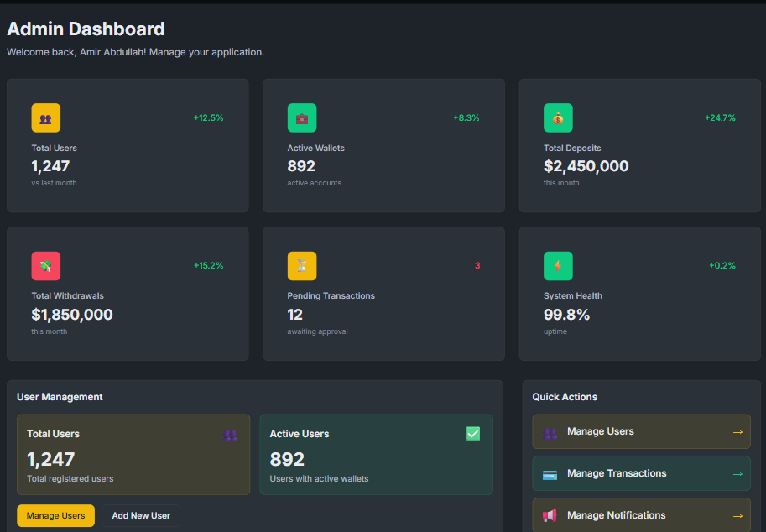Click the credit card icon for Manage Transactions
Screen dimensions: 766x532
pyautogui.click(x=550, y=473)
